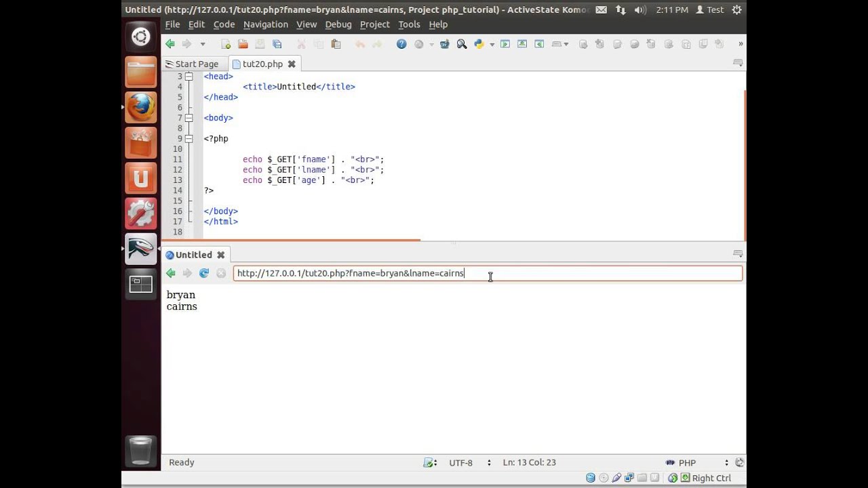Click the Open File folder icon

click(x=243, y=44)
